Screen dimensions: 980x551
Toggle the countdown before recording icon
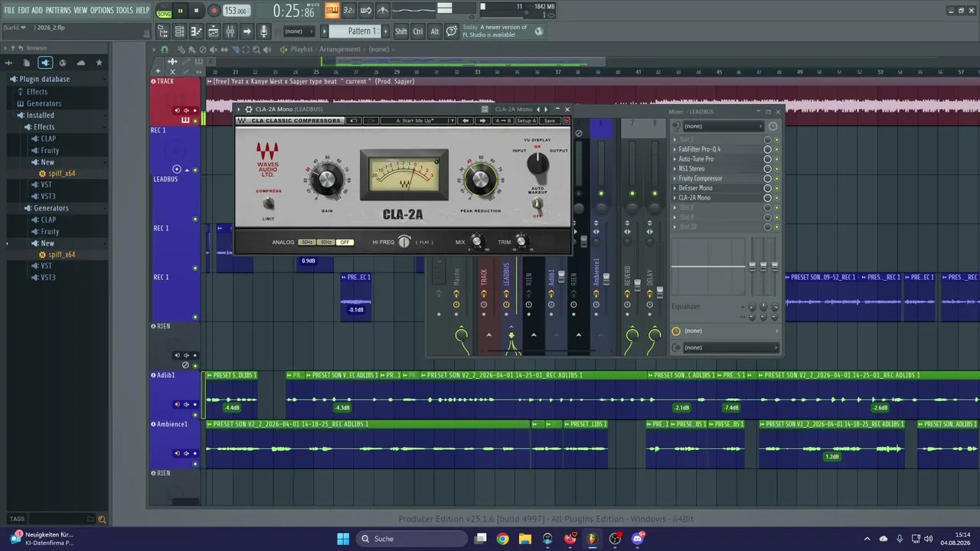coord(349,11)
